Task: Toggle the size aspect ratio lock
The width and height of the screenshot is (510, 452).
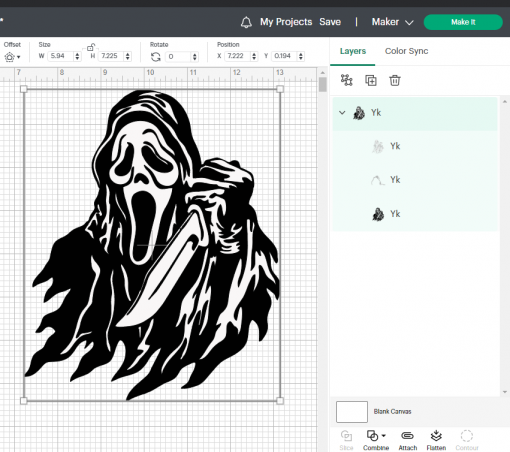Action: click(91, 47)
